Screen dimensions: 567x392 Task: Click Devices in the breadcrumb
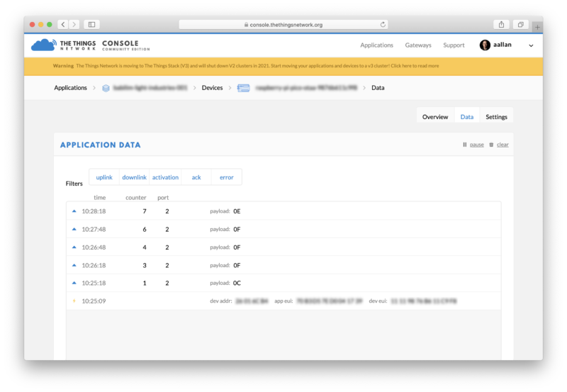coord(212,88)
